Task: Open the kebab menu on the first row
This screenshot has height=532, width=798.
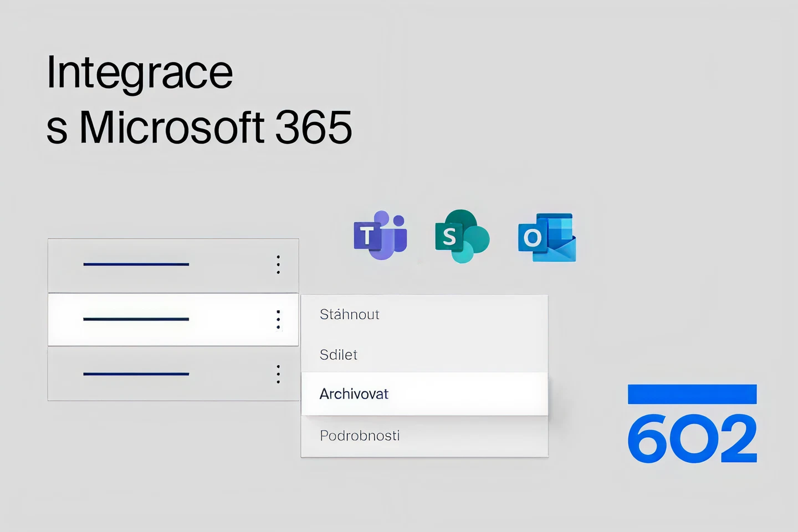Action: coord(278,265)
